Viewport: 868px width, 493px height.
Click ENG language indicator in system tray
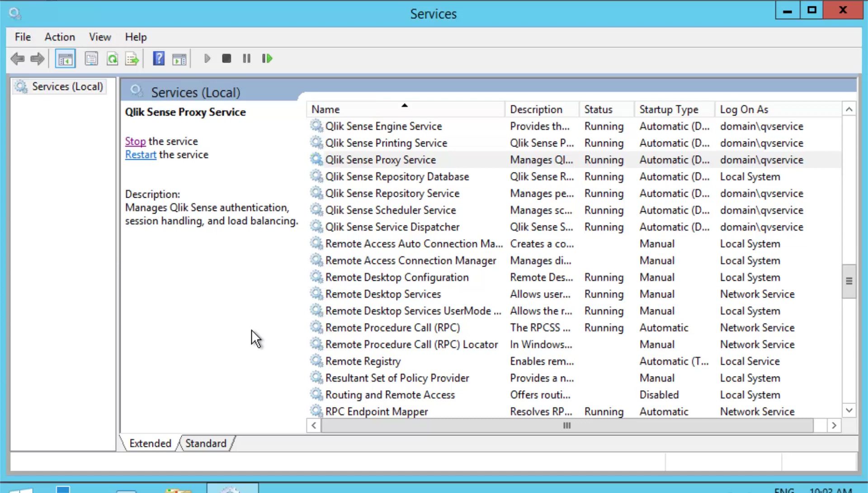click(x=784, y=490)
